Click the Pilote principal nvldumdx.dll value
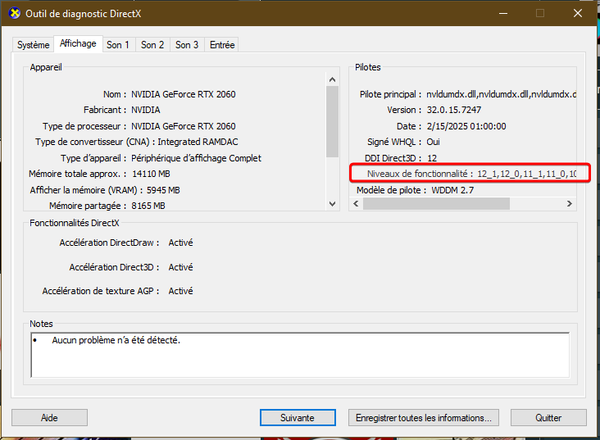This screenshot has height=440, width=600. point(501,94)
